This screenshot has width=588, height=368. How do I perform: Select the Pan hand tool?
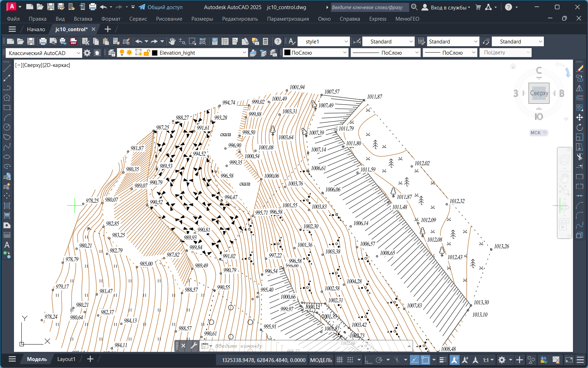(172, 42)
